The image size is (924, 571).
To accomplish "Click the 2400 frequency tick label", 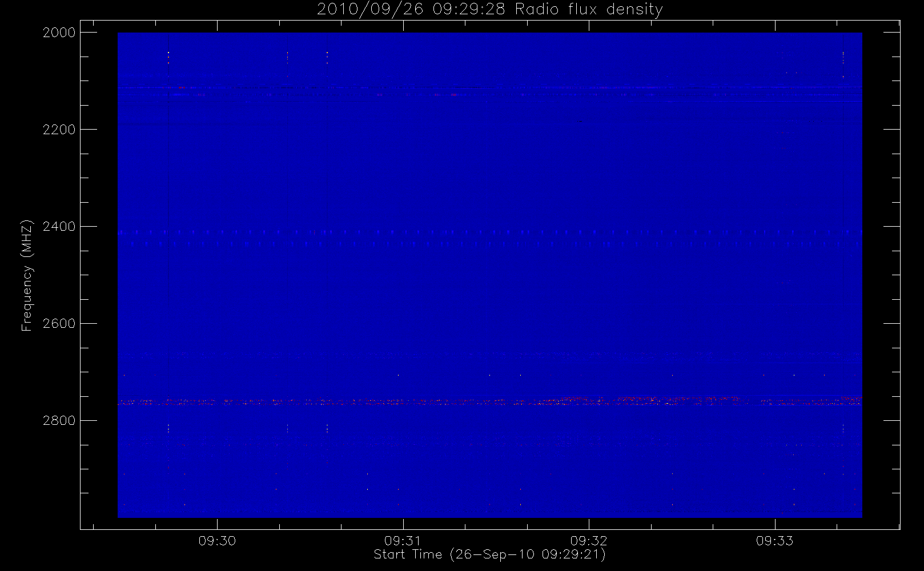I will [59, 227].
